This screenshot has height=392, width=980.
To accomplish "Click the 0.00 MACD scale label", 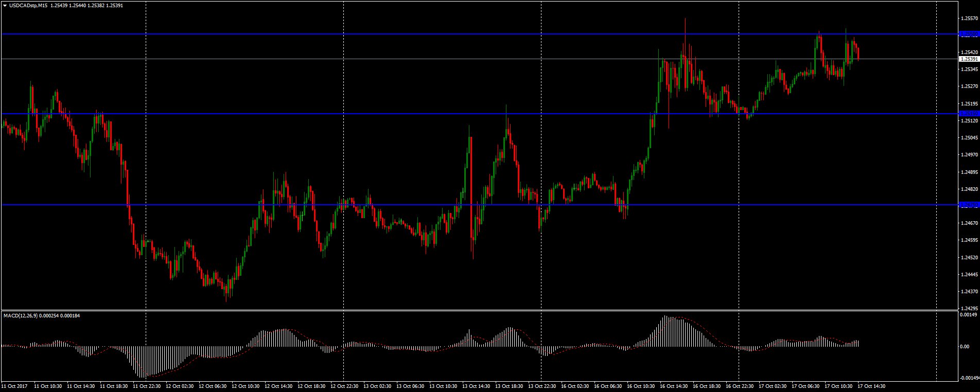I will 965,346.
